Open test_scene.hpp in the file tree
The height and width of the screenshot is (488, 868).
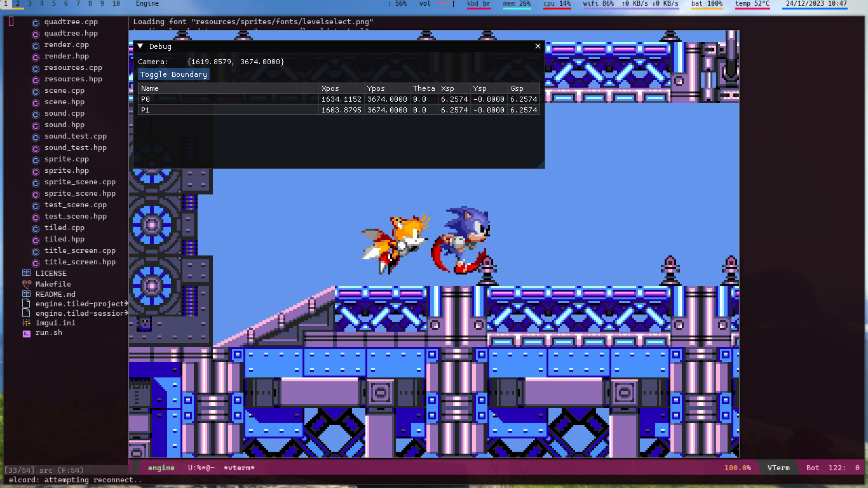76,217
